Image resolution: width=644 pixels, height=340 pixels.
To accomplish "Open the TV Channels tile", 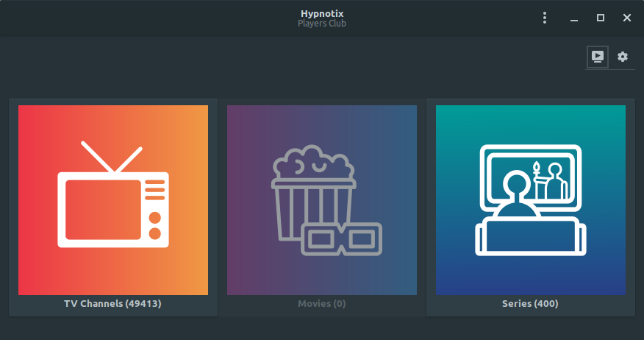I will (113, 208).
